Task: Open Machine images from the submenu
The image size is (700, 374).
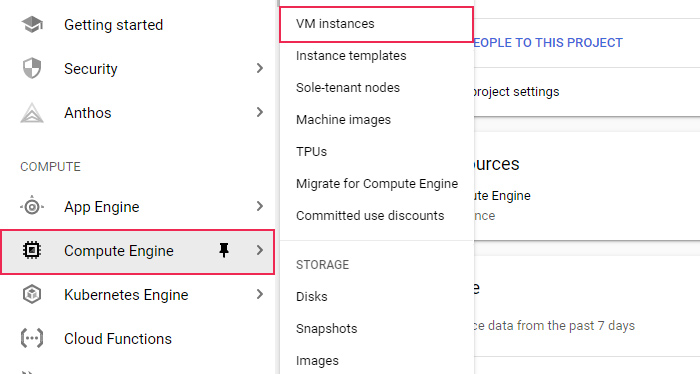Action: point(343,120)
